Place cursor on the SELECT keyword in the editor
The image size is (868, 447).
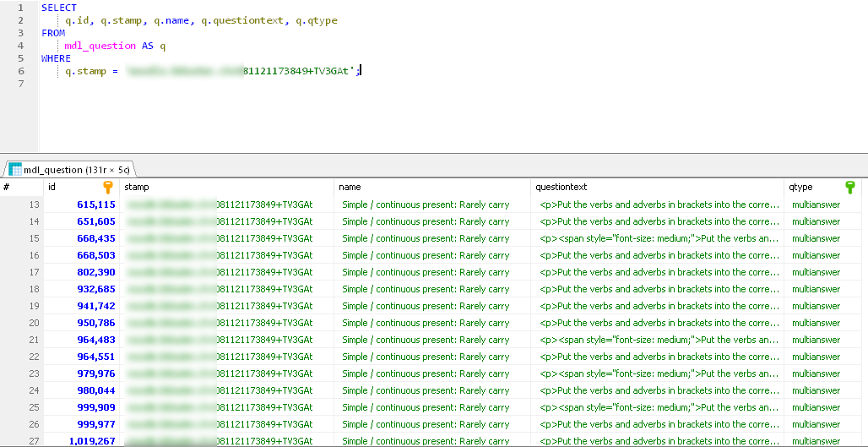click(58, 8)
